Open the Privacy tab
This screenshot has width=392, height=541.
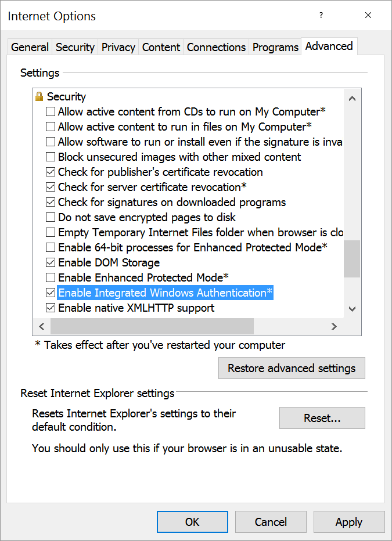(118, 47)
